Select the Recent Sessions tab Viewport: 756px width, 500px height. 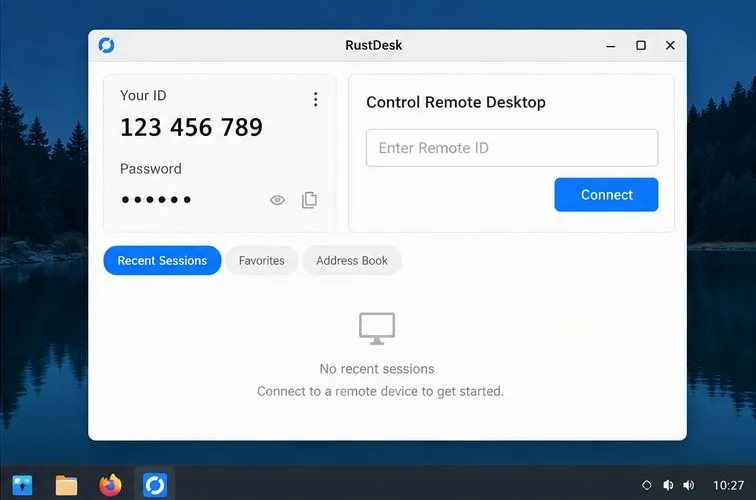(162, 260)
